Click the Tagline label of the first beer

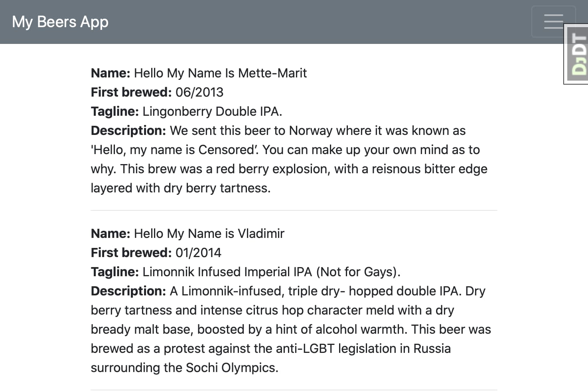tap(114, 111)
